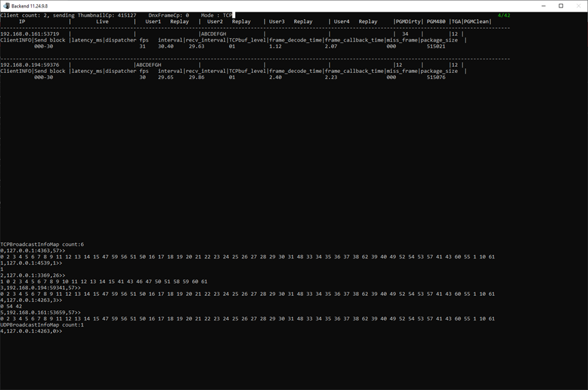The width and height of the screenshot is (588, 390).
Task: Click the 'UDPBroadcastInfoMap count:1' line
Action: [42, 325]
